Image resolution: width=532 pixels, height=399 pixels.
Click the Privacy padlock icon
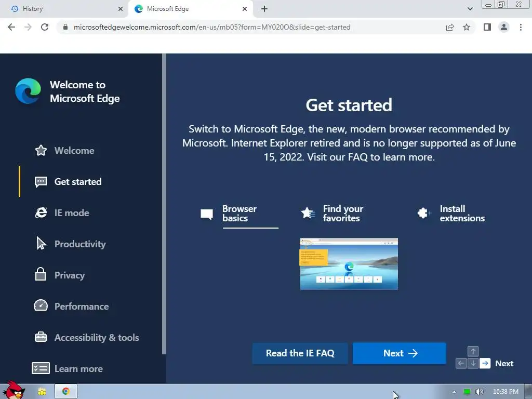(x=41, y=274)
